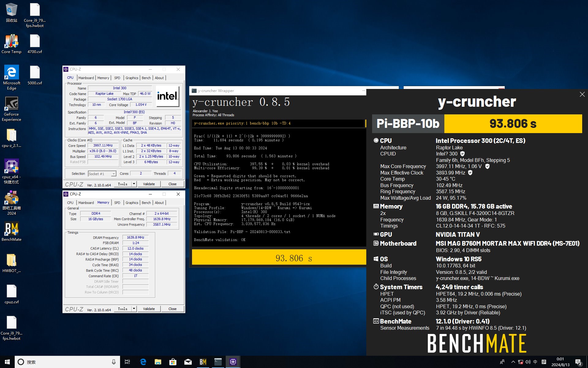Open the cpuz_x64 shortcut on desktop

click(x=11, y=171)
